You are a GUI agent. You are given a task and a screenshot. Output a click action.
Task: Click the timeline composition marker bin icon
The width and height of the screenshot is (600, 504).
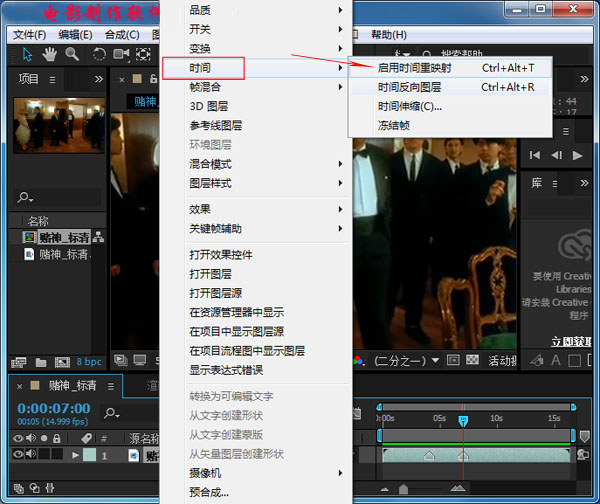coord(584,436)
